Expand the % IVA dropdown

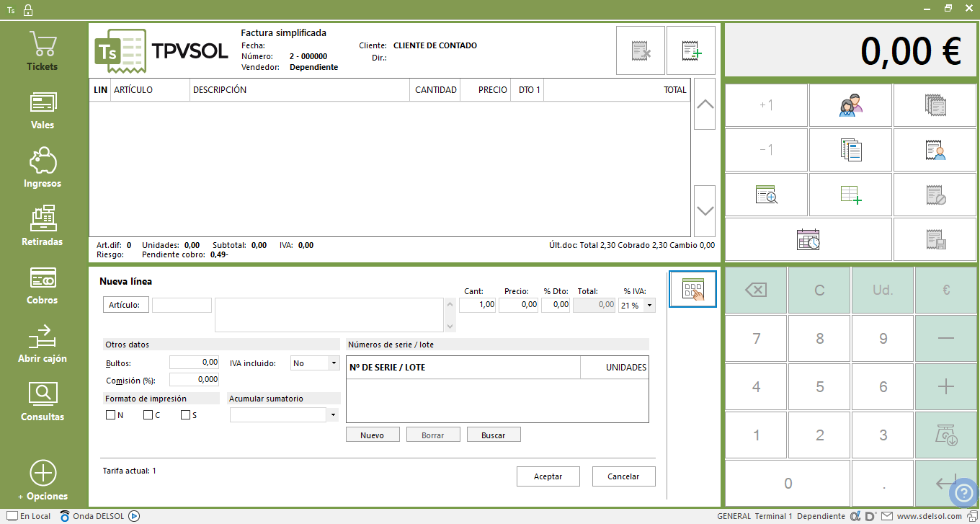(650, 306)
